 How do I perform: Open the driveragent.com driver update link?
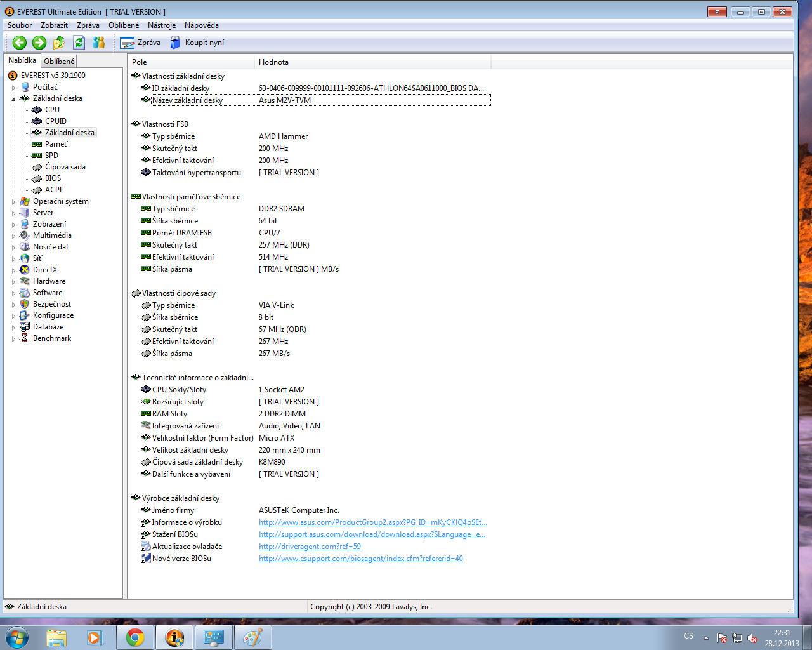[x=310, y=547]
